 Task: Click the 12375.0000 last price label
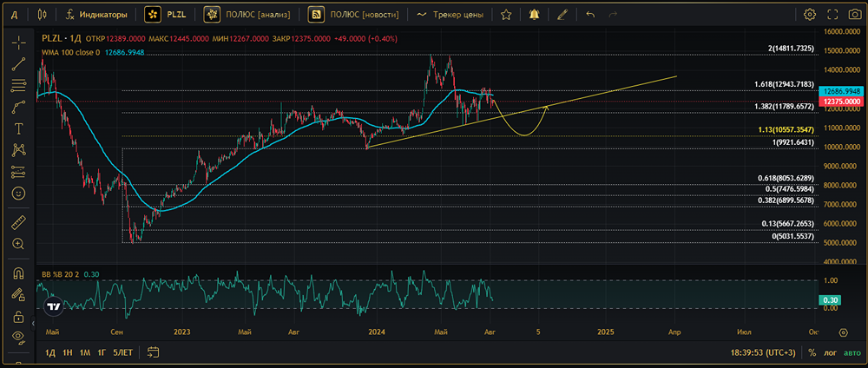pyautogui.click(x=841, y=102)
